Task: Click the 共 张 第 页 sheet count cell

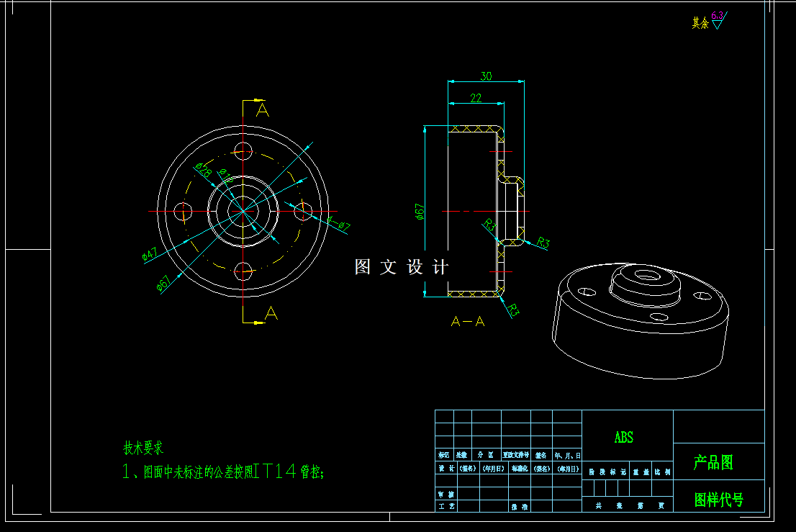Action: pos(628,505)
